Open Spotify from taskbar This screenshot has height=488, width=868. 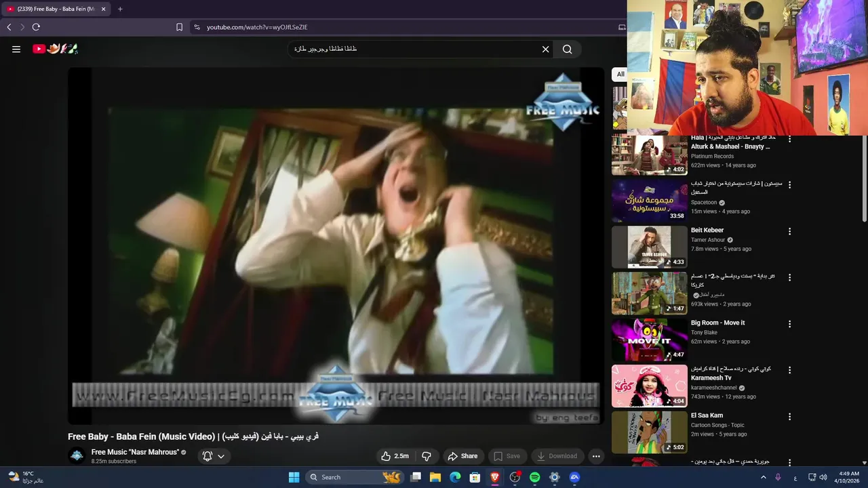coord(534,477)
